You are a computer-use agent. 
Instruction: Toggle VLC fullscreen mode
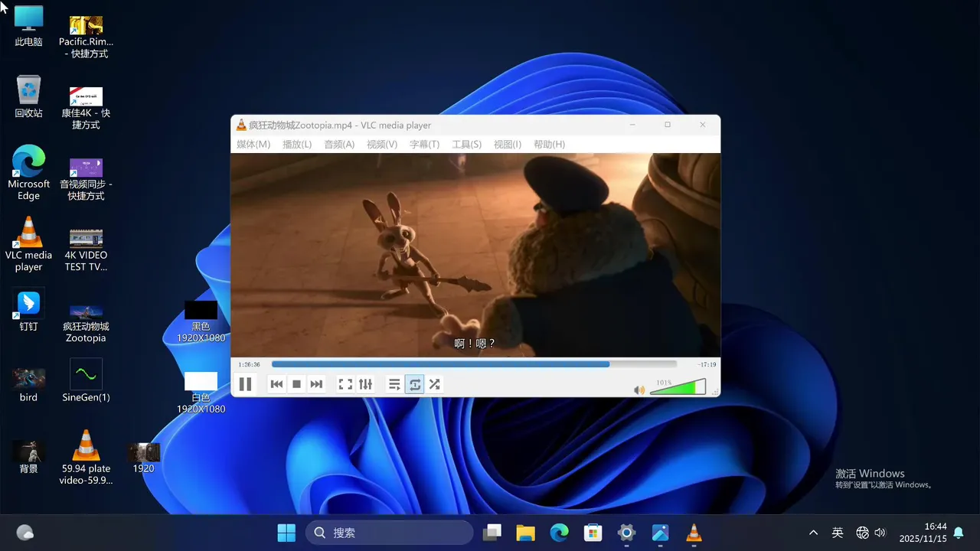click(345, 384)
